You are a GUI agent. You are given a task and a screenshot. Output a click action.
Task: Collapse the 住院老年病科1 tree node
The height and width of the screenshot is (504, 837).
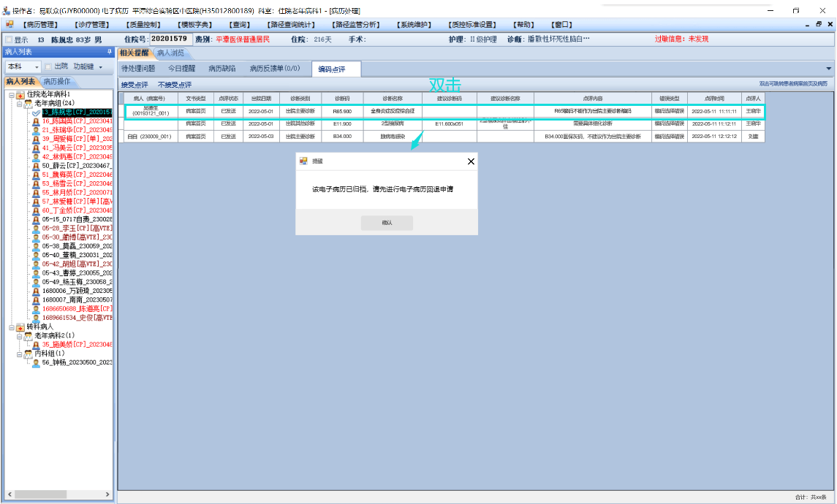point(11,96)
